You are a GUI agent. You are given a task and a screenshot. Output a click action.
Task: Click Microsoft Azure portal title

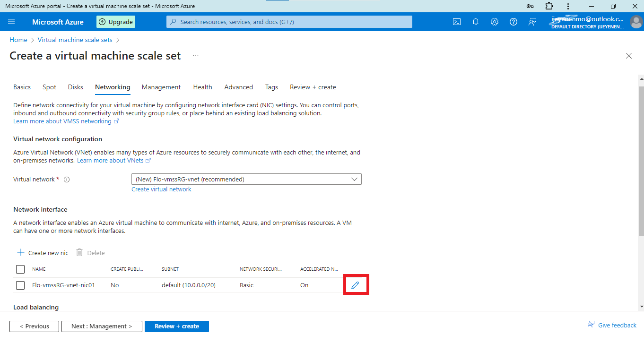coord(58,22)
